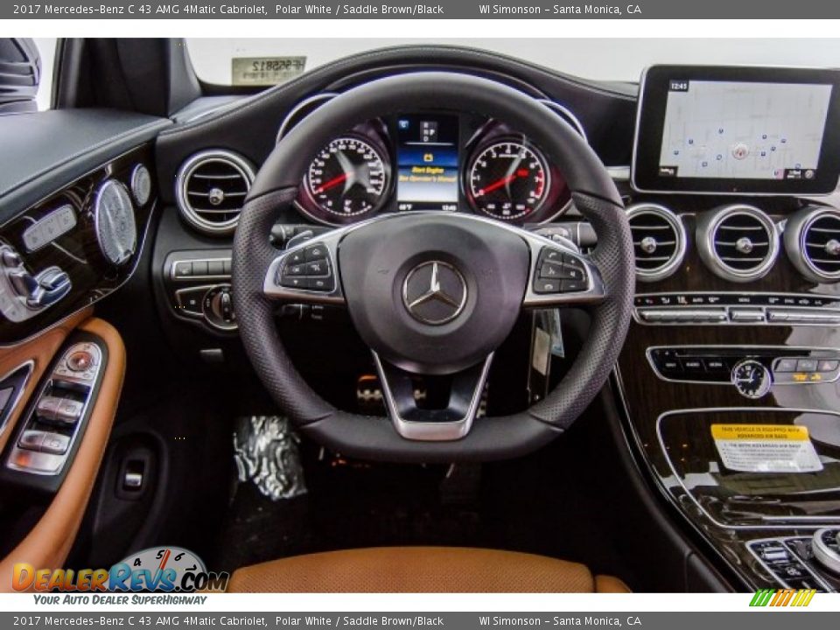Toggle the red mirror adjustment knob on the door
Screen dimensions: 840x630
click(x=80, y=360)
